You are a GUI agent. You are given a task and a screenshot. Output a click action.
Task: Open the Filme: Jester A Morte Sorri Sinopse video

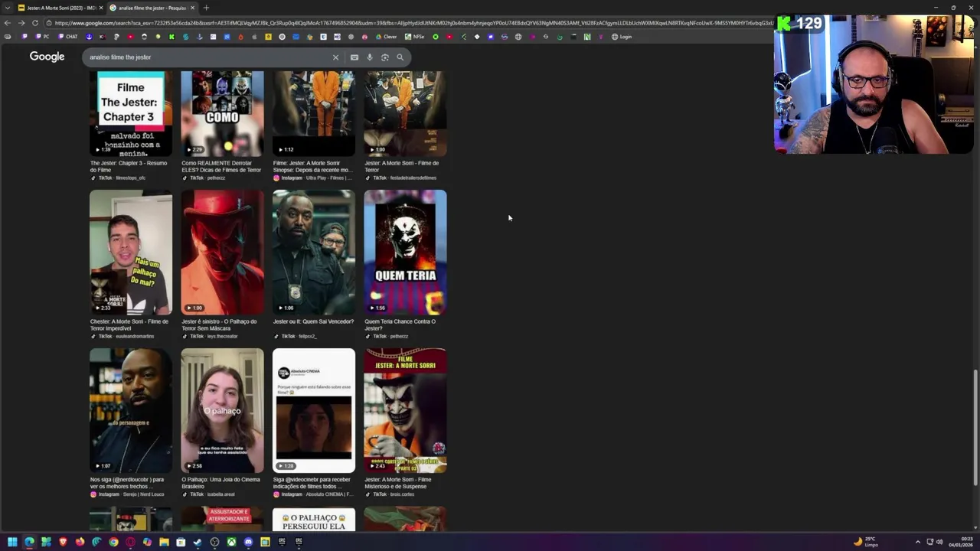point(314,113)
